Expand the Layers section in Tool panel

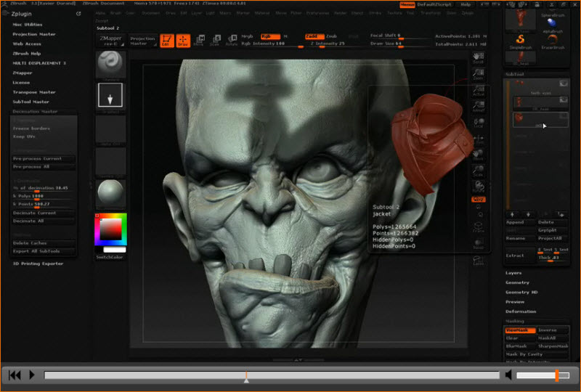[x=513, y=273]
